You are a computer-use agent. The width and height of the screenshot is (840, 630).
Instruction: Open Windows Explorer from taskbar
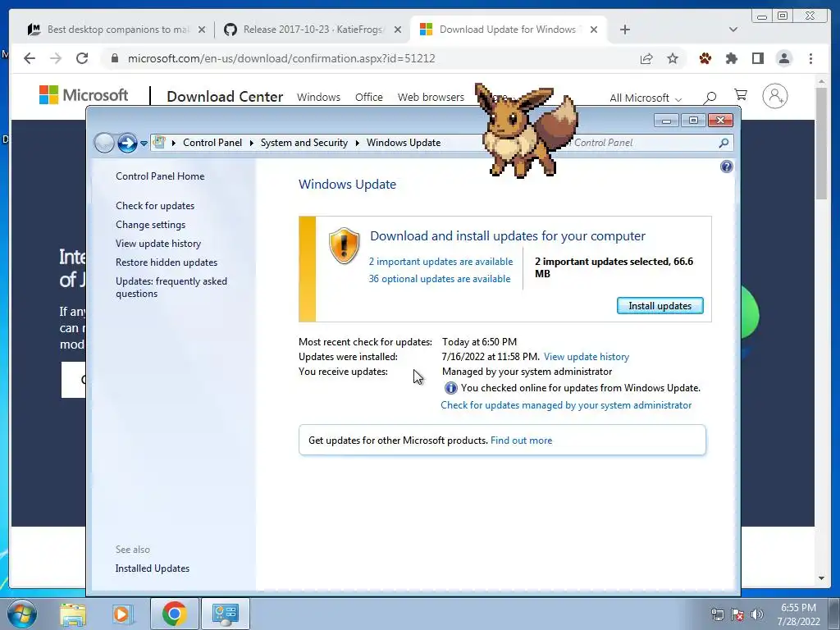click(73, 614)
